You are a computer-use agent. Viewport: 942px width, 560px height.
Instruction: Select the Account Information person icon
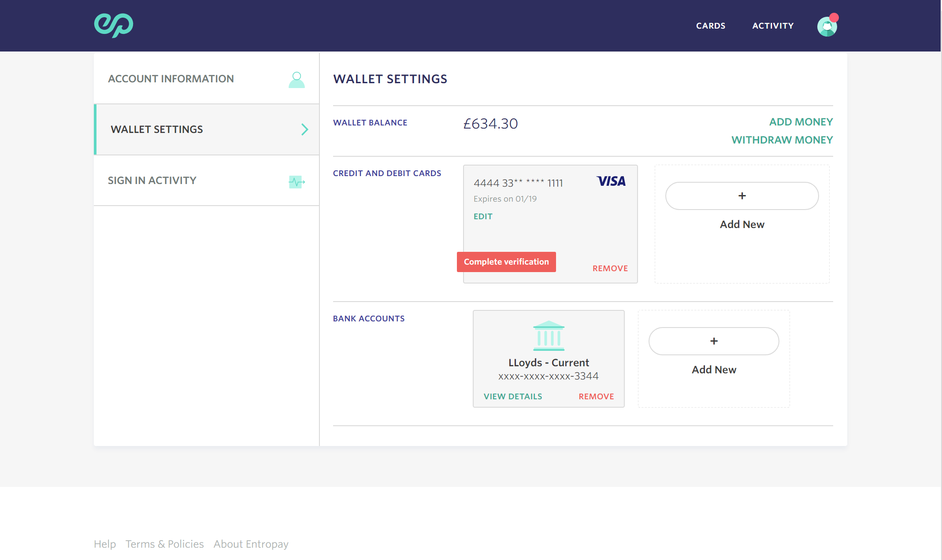point(297,80)
